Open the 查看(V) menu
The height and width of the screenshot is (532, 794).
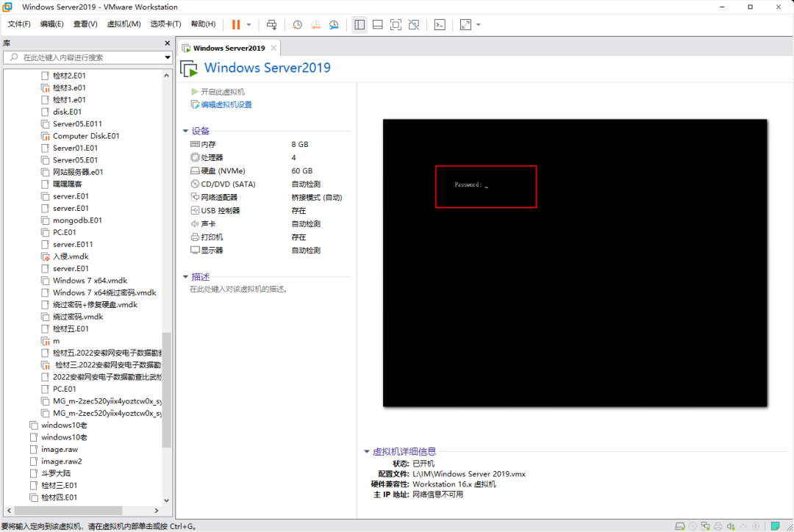(x=85, y=24)
